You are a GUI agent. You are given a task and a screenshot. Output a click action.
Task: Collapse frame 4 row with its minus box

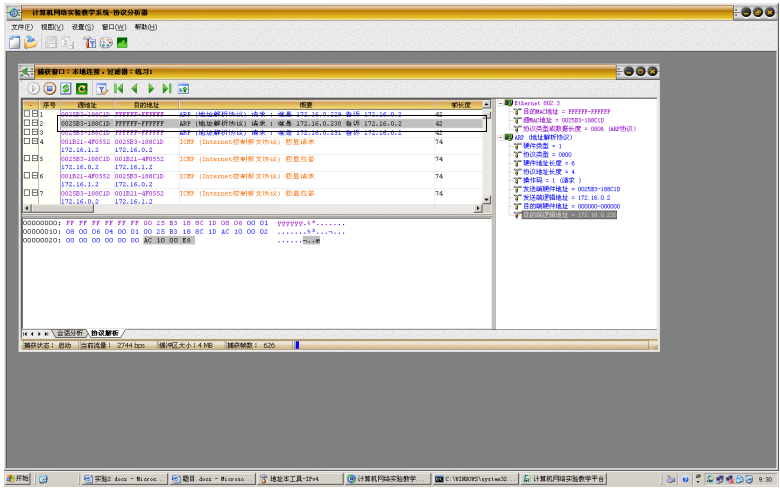35,141
